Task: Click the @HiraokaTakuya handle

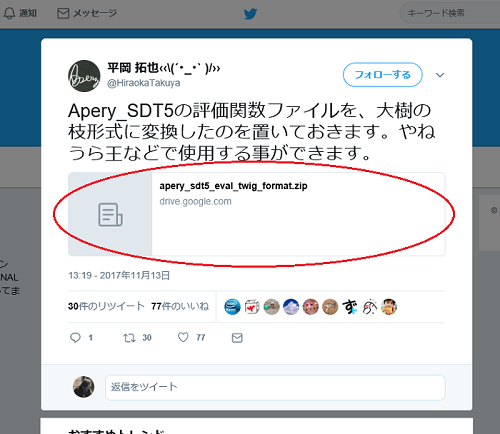Action: click(144, 83)
